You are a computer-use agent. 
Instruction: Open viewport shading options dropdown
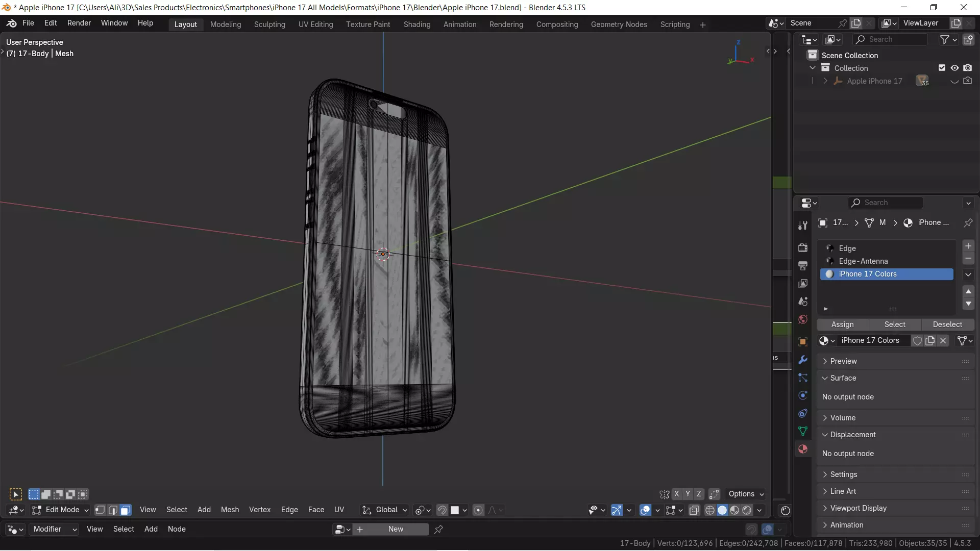[759, 510]
